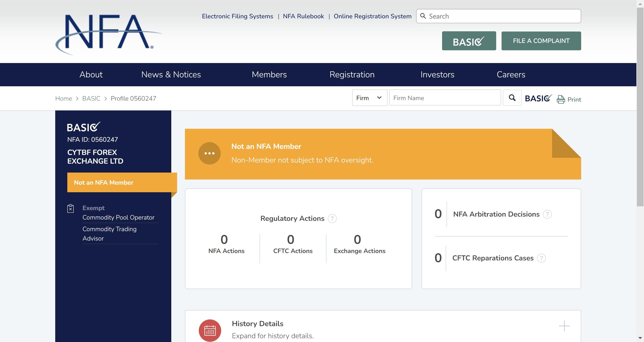Viewport: 644px width, 342px height.
Task: Click the 'Profile 0560247' breadcrumb text
Action: (133, 99)
